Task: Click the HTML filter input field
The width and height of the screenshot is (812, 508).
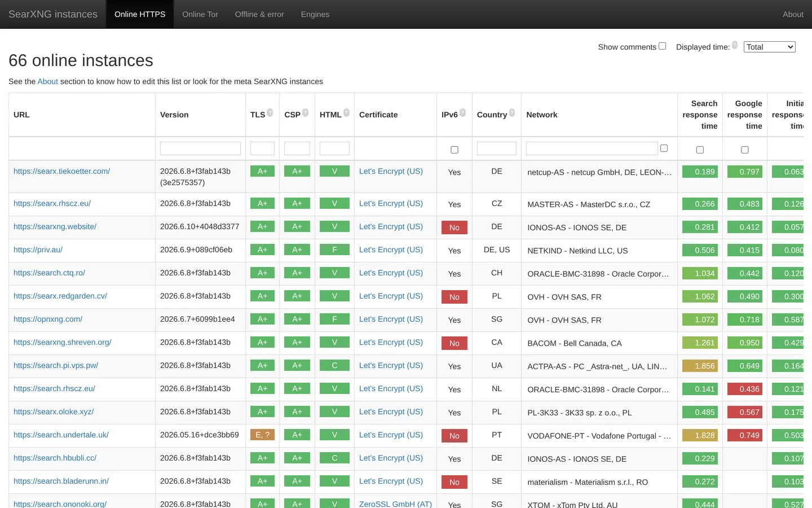Action: click(334, 148)
